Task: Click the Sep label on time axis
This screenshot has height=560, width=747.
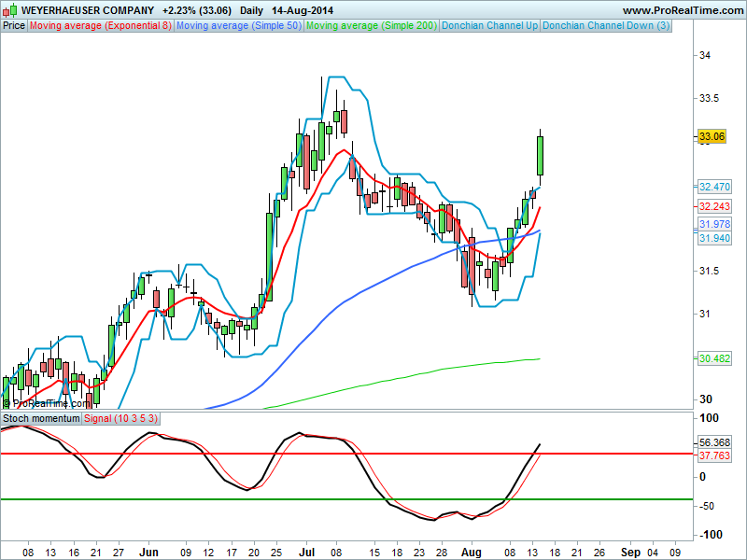Action: click(631, 553)
